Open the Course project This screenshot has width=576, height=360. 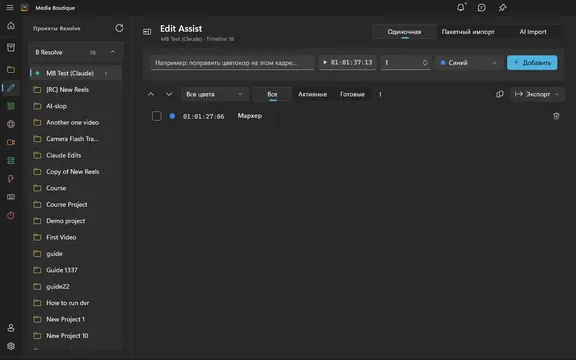coord(75,188)
